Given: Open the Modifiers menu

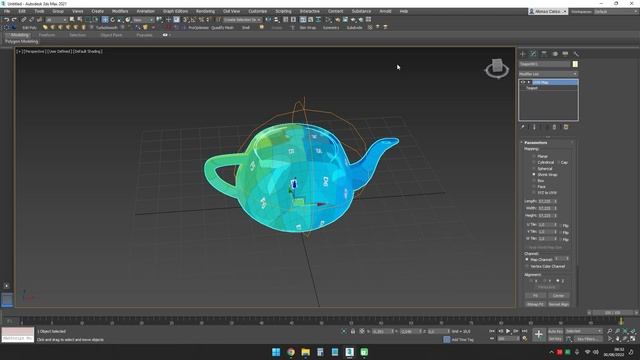Looking at the screenshot, I should point(120,11).
